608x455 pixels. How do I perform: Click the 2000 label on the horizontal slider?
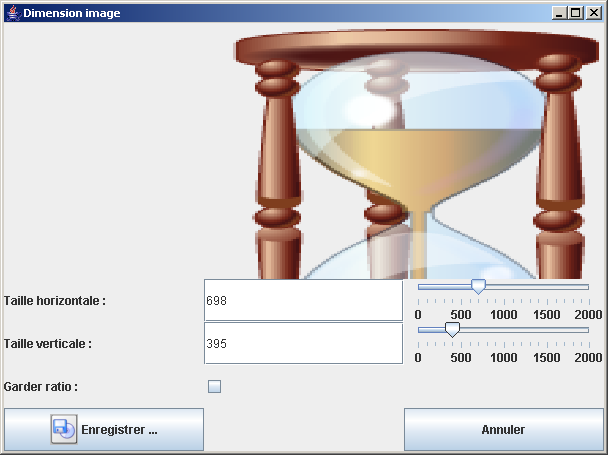tap(588, 315)
